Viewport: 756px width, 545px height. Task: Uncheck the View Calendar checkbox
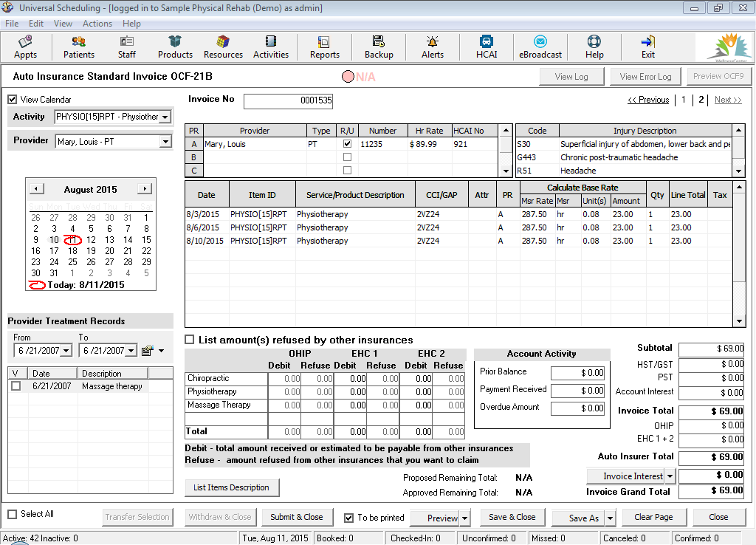click(13, 100)
